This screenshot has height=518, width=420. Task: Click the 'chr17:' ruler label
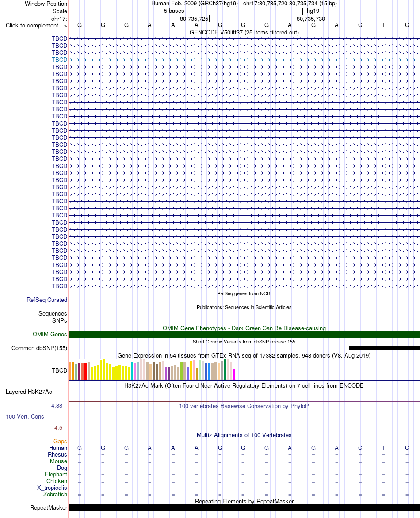pos(59,19)
